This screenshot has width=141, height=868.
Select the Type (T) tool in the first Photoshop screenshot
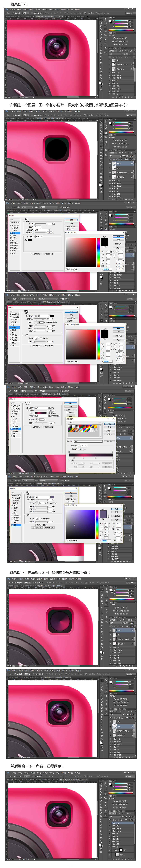click(101, 65)
